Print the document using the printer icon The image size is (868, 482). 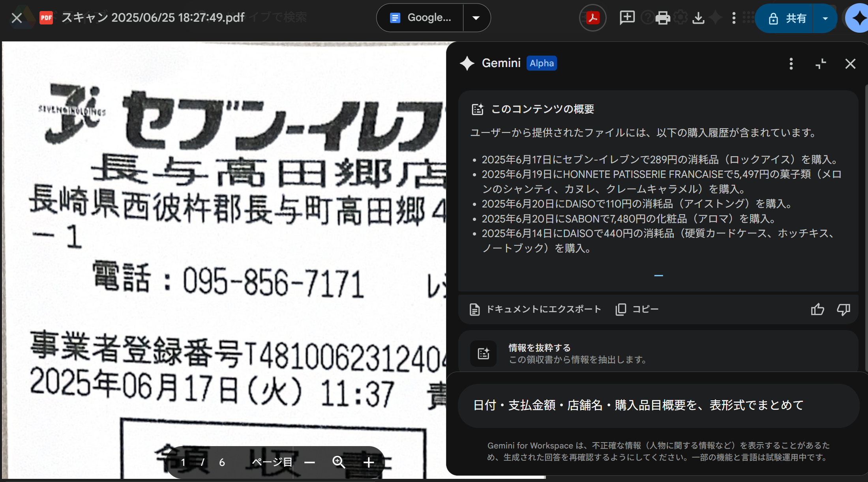tap(662, 18)
